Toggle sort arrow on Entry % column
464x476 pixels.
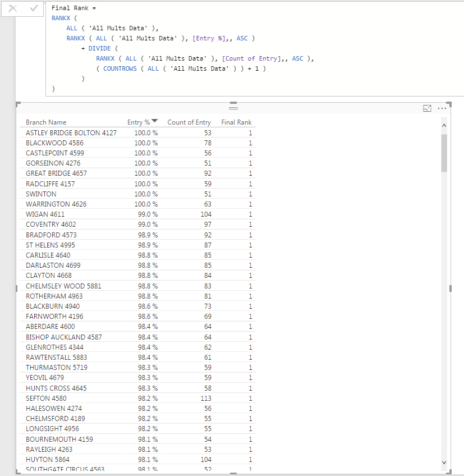click(x=154, y=121)
